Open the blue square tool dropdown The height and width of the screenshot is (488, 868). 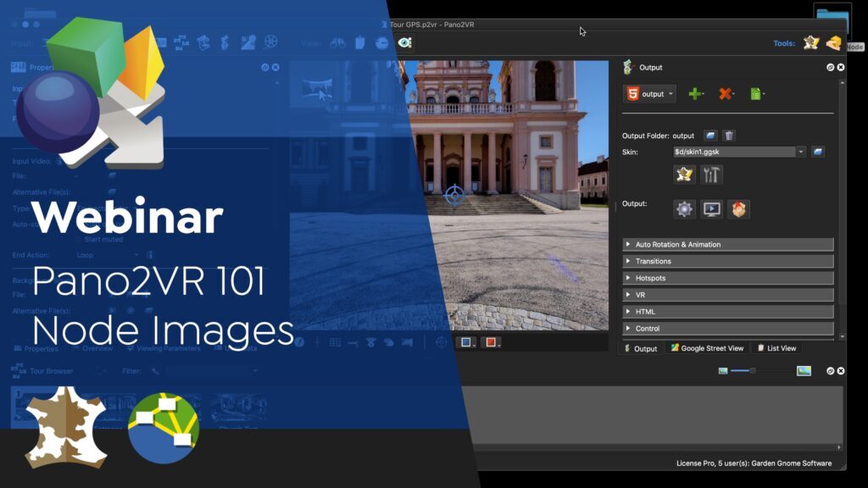(467, 342)
